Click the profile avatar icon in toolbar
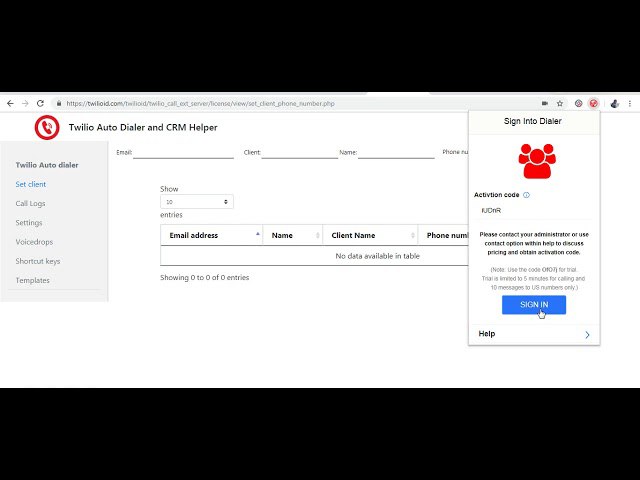This screenshot has width=640, height=480. click(615, 104)
